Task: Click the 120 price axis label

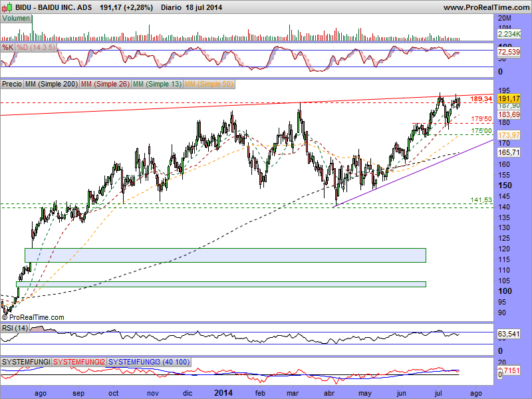Action: [504, 249]
